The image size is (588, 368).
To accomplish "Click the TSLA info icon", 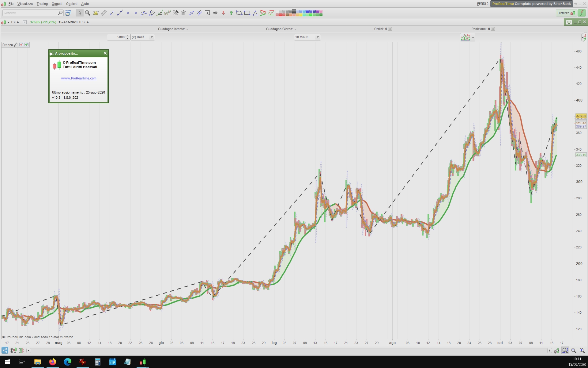I will [x=25, y=22].
